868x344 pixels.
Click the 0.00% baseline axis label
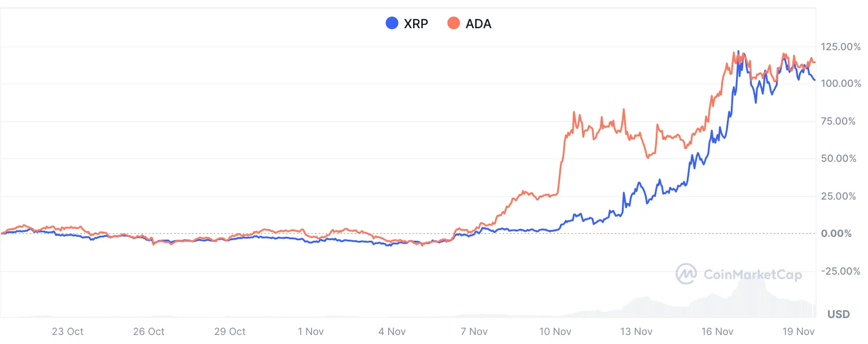(837, 233)
